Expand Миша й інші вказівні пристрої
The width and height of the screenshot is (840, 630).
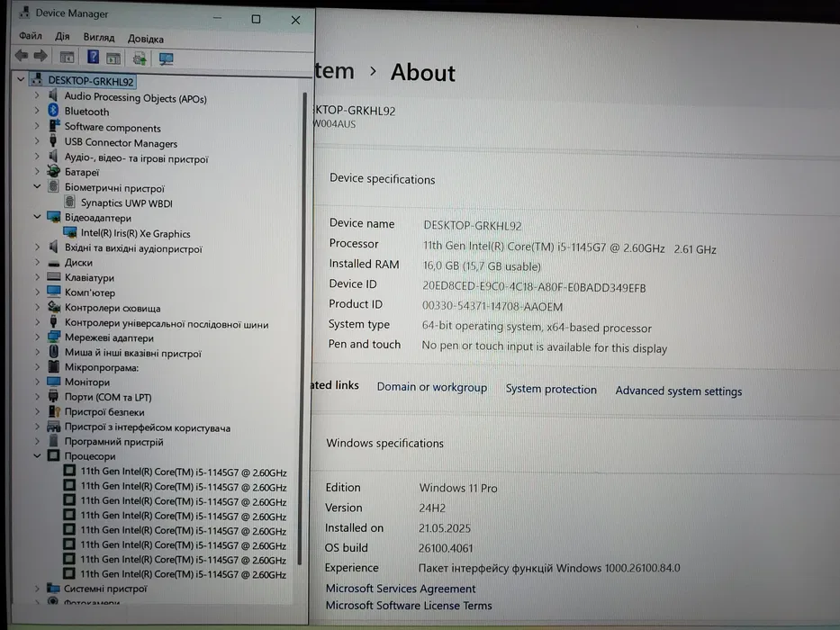37,352
